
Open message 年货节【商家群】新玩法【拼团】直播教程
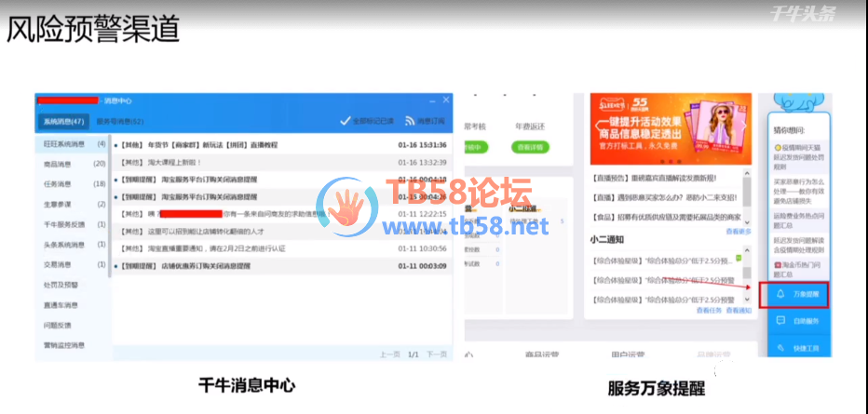282,145
